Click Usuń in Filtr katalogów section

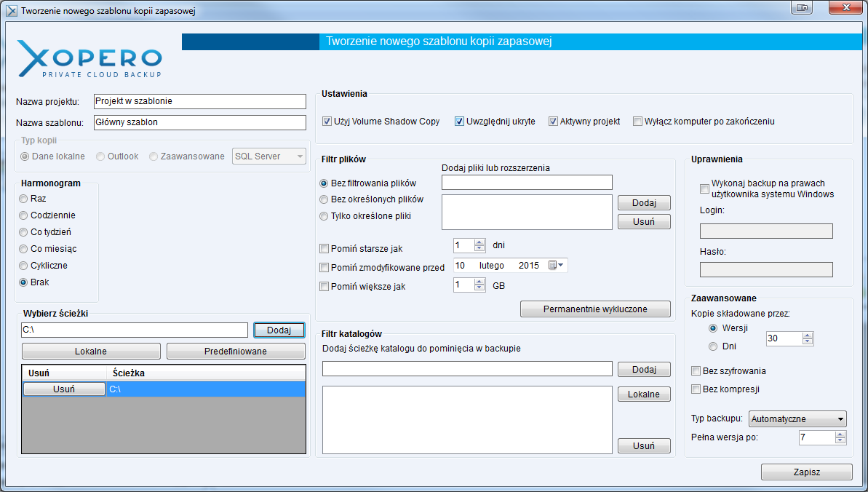coord(644,446)
